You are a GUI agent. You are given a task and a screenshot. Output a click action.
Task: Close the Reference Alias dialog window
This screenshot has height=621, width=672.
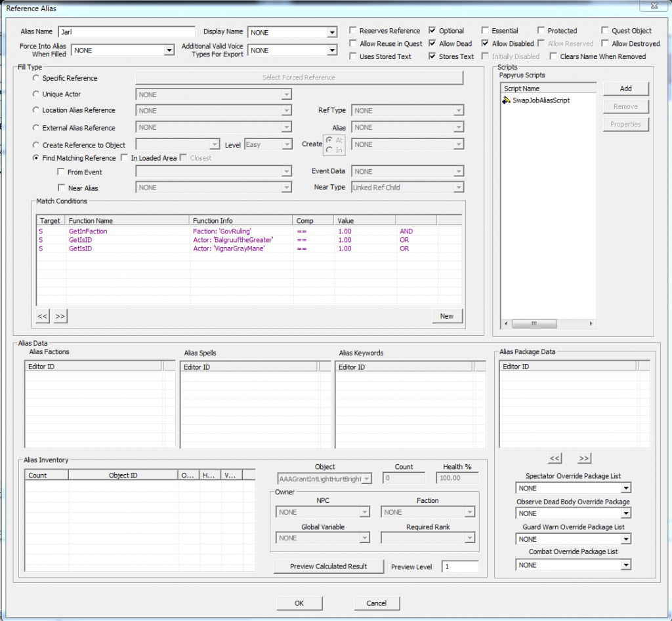coord(654,7)
